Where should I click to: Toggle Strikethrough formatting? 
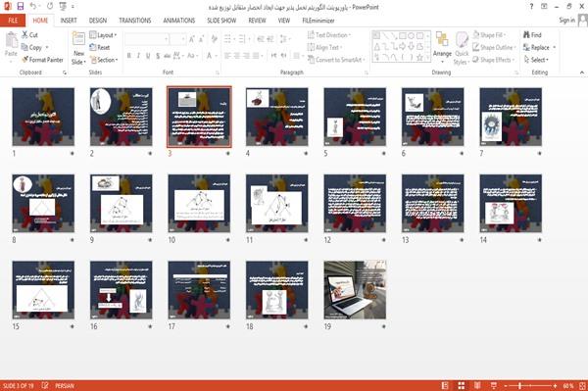coord(168,56)
